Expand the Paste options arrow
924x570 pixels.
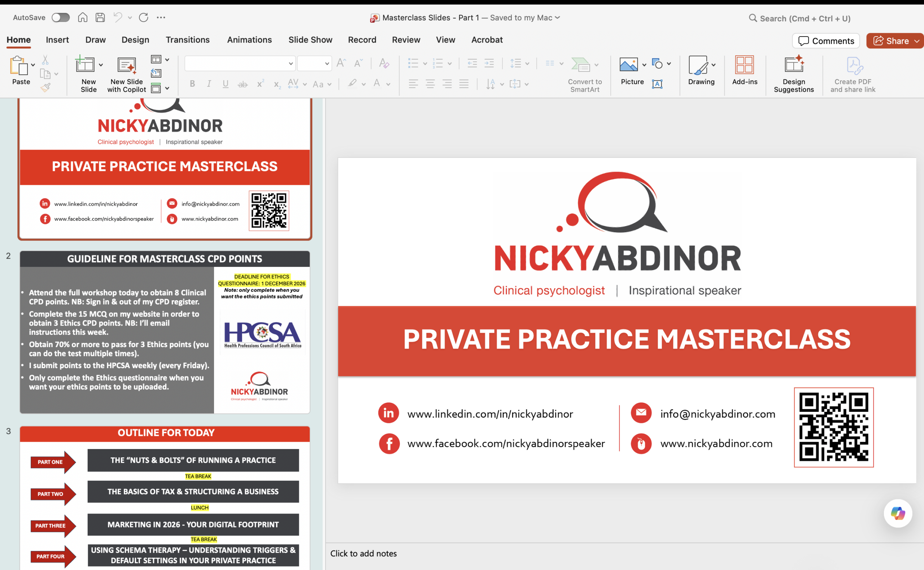33,65
